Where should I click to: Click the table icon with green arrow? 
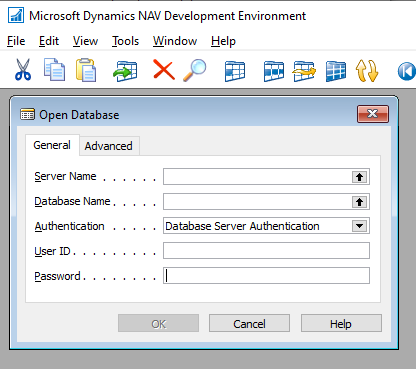125,71
